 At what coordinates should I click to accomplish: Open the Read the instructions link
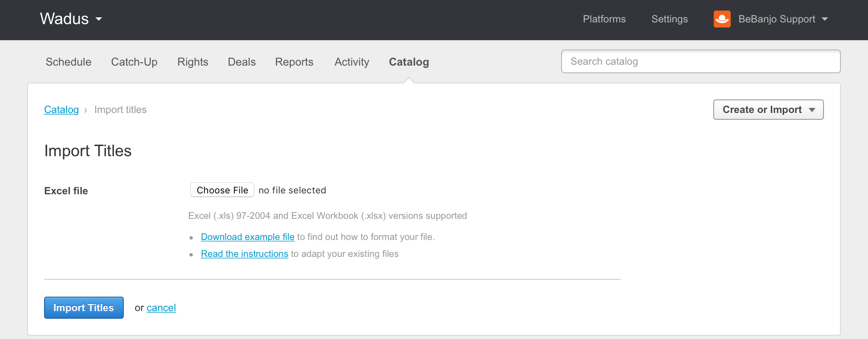pyautogui.click(x=244, y=254)
